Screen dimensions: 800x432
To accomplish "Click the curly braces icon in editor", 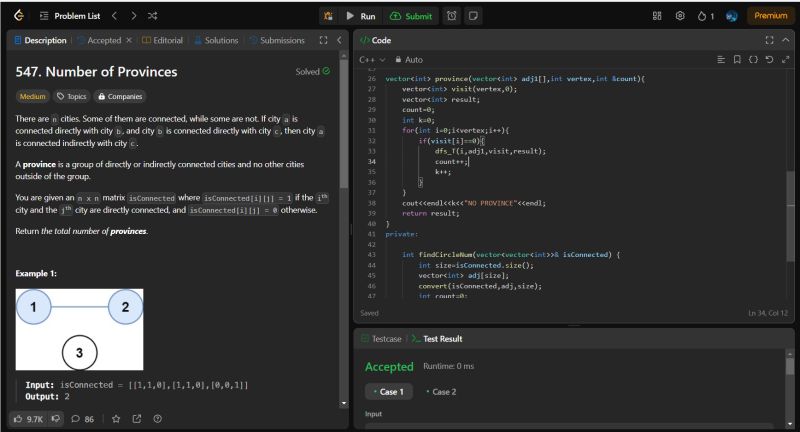I will (x=753, y=60).
